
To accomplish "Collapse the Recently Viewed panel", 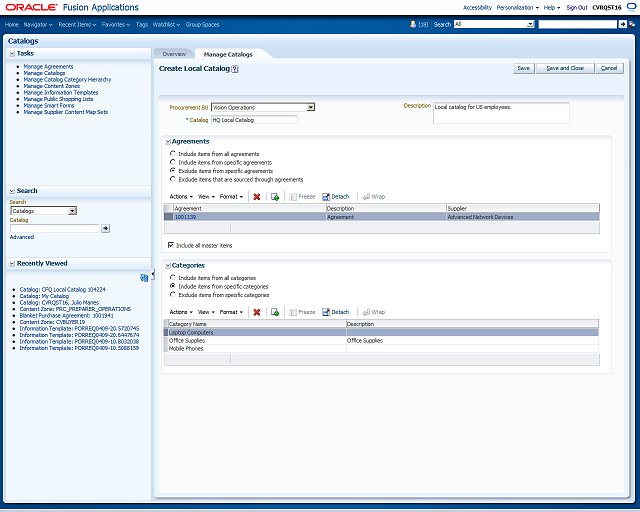I will pyautogui.click(x=12, y=264).
